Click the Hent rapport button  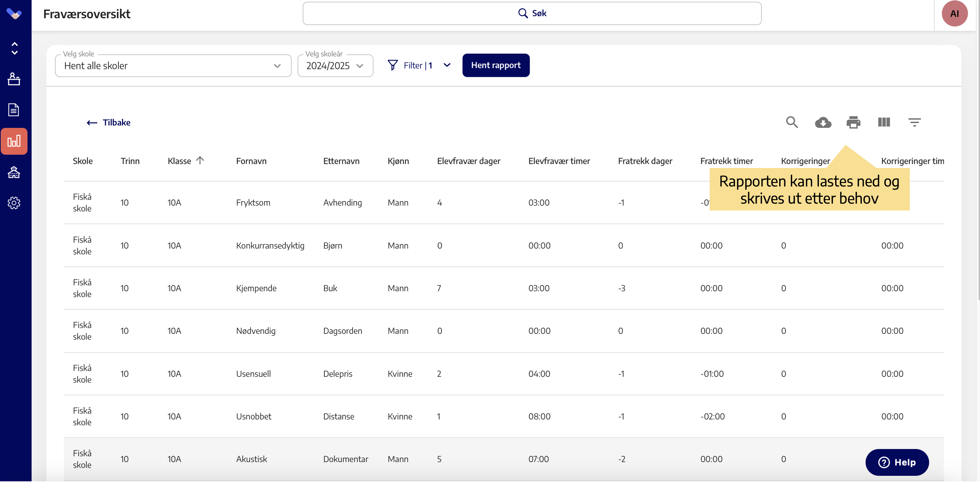pos(495,65)
